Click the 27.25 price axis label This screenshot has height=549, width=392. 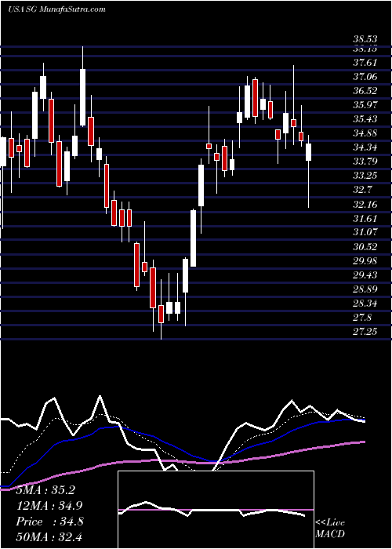[x=365, y=332]
